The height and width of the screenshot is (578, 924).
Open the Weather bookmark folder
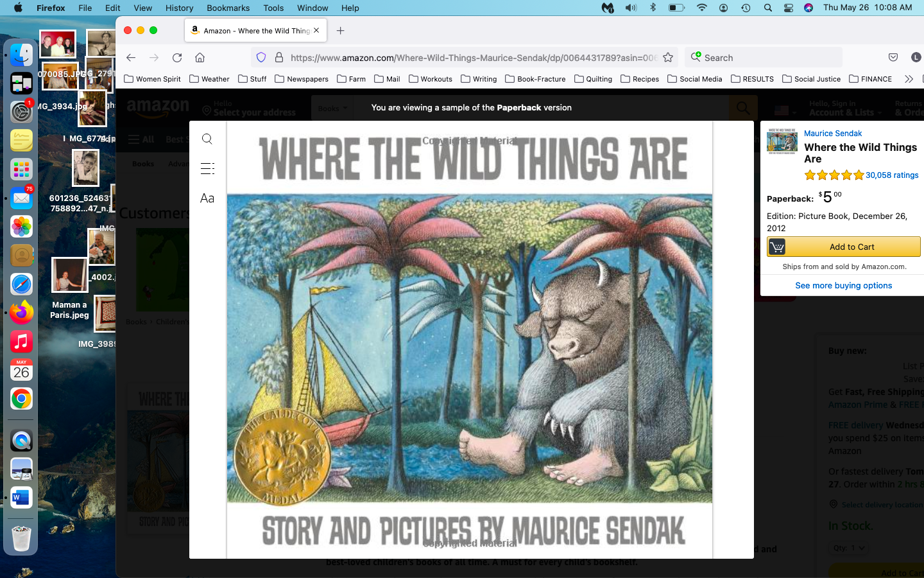click(x=209, y=79)
